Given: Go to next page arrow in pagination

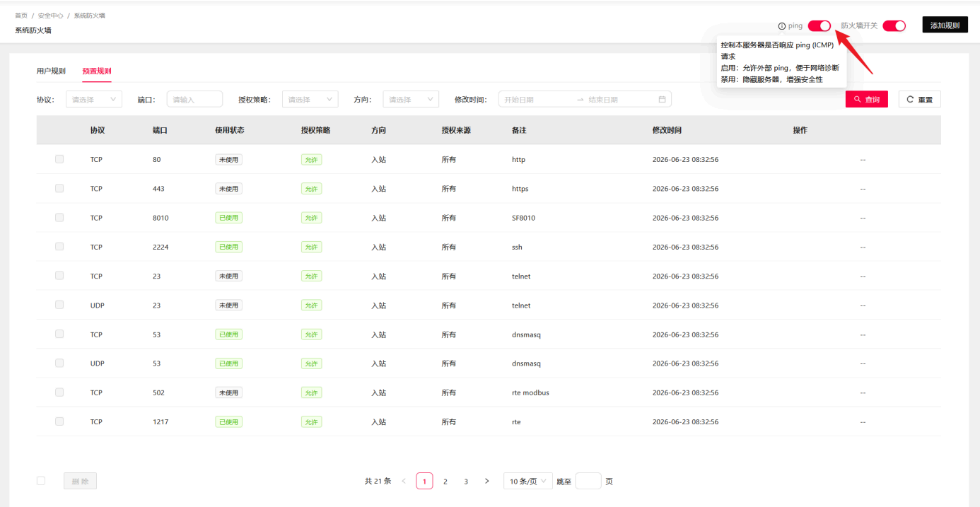Looking at the screenshot, I should (486, 482).
